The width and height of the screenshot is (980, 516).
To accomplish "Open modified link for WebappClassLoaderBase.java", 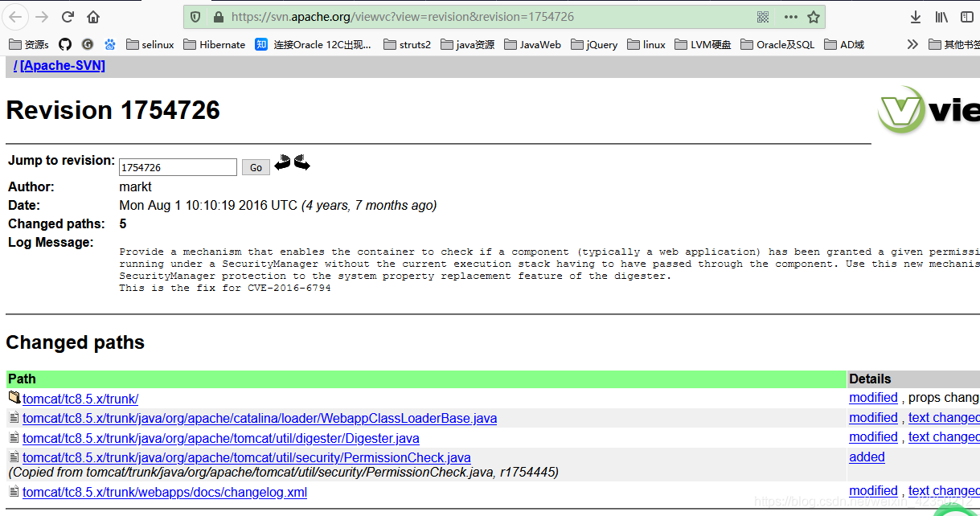I will click(x=873, y=417).
